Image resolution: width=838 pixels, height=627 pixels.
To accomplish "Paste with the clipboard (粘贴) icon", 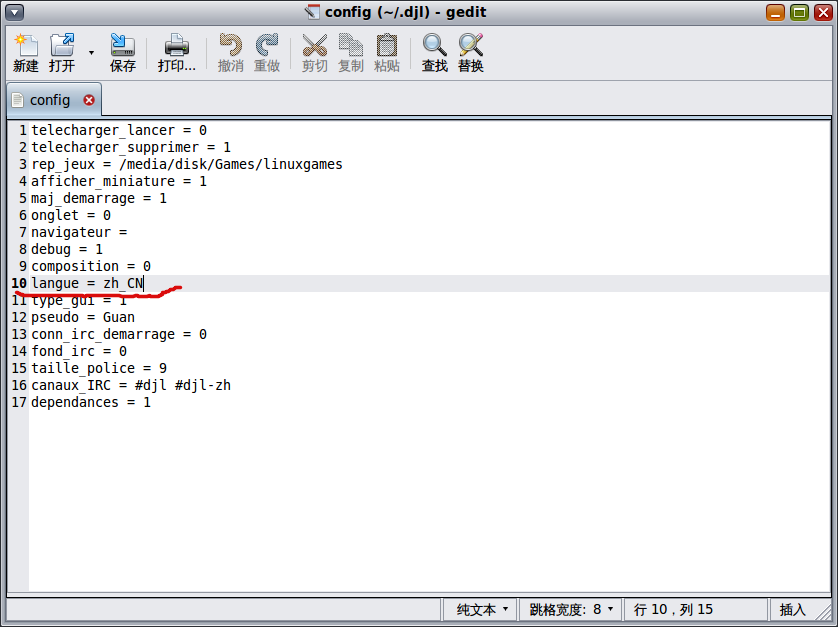I will [x=386, y=53].
